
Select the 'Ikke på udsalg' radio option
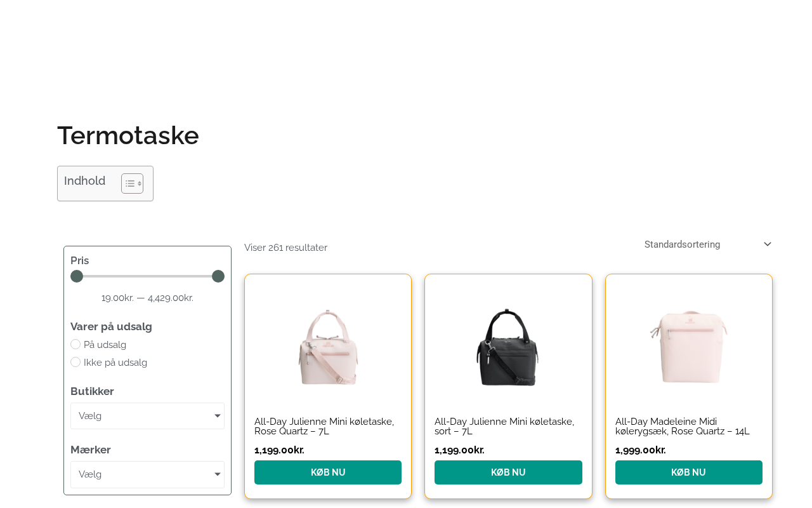(75, 362)
